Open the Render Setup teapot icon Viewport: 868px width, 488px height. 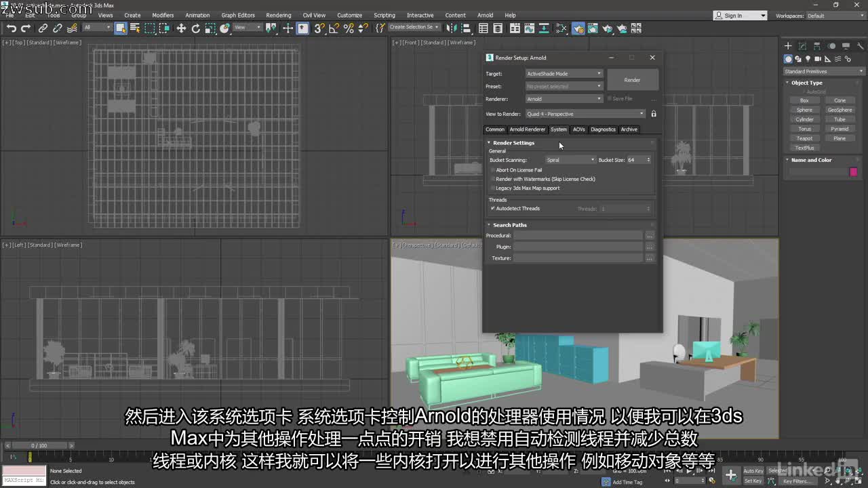pyautogui.click(x=578, y=28)
